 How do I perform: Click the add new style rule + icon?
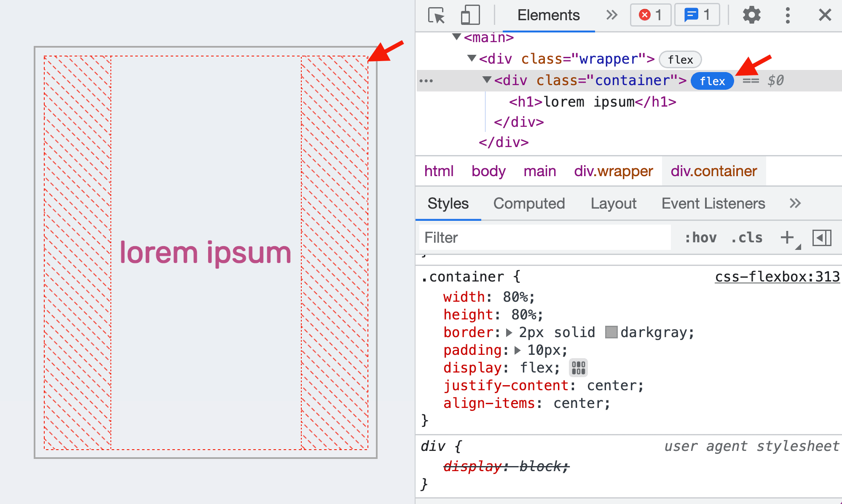tap(786, 237)
